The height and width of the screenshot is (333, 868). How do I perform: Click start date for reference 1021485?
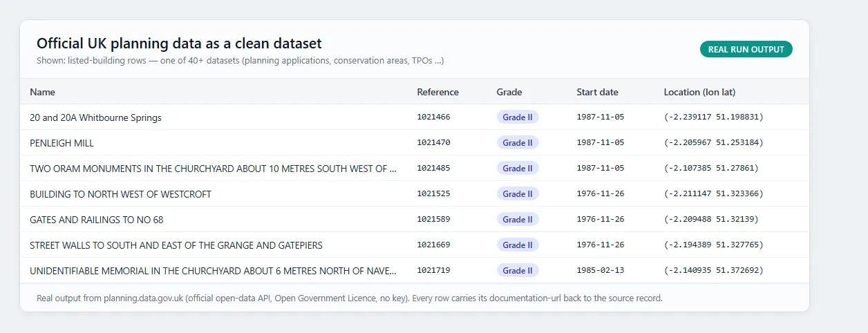click(601, 169)
